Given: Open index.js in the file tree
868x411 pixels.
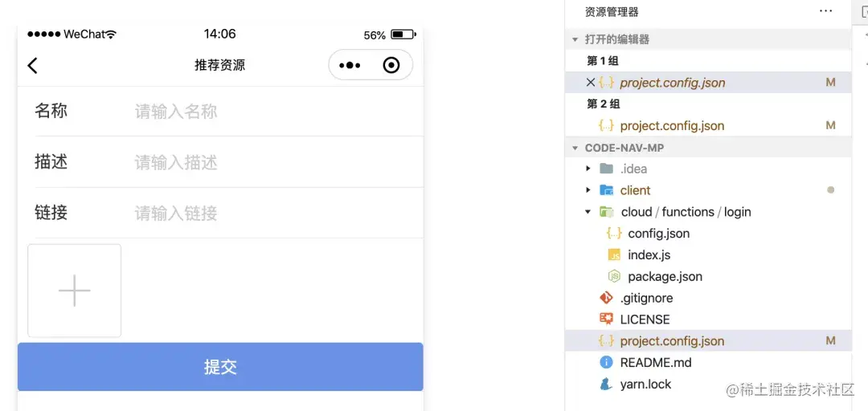Looking at the screenshot, I should click(649, 255).
